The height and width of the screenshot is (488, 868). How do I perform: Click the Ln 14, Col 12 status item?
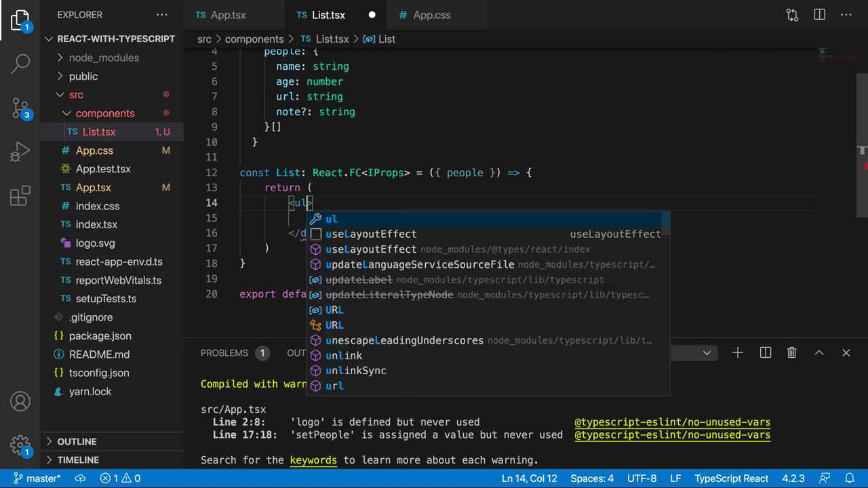coord(529,479)
